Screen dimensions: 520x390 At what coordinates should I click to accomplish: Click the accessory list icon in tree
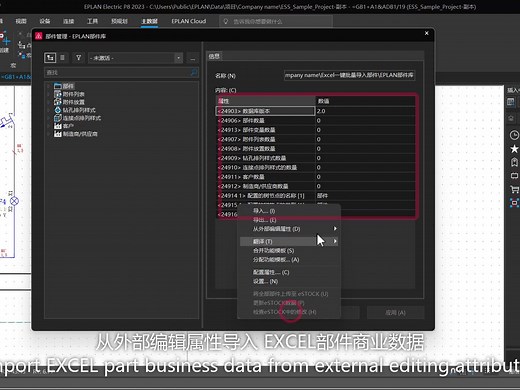58,94
